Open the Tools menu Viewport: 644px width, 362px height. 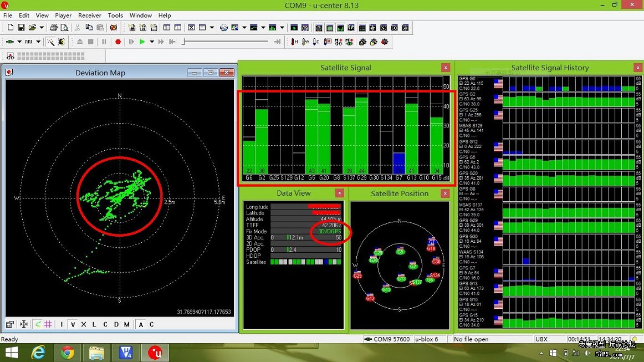click(115, 15)
